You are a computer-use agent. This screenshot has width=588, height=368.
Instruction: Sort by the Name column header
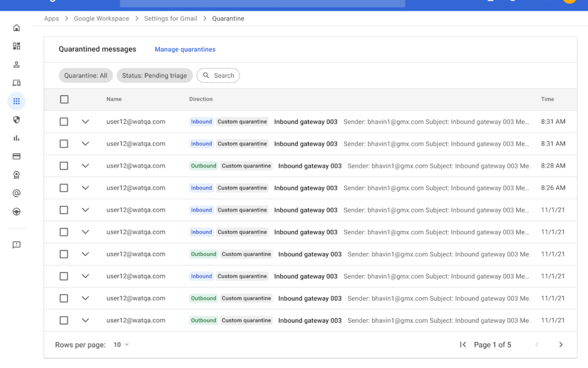click(x=114, y=99)
